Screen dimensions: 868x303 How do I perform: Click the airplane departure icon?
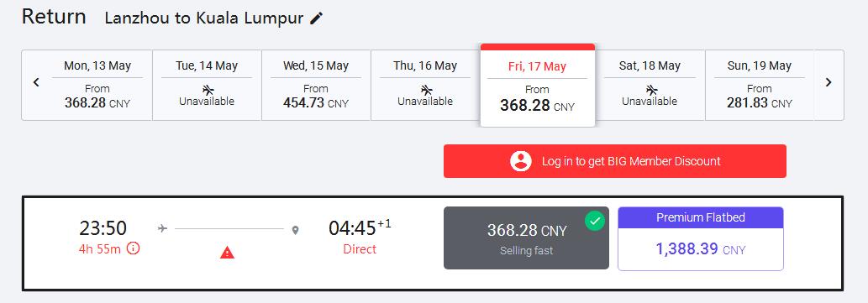point(162,228)
